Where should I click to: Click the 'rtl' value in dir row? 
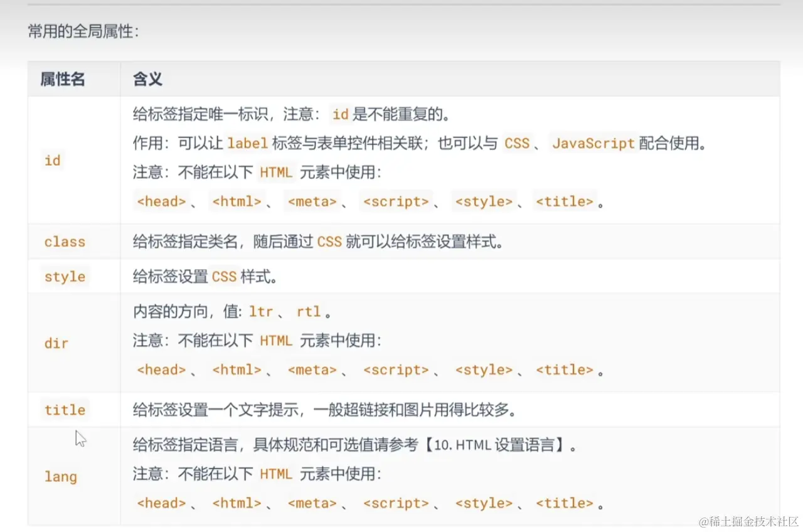(309, 311)
